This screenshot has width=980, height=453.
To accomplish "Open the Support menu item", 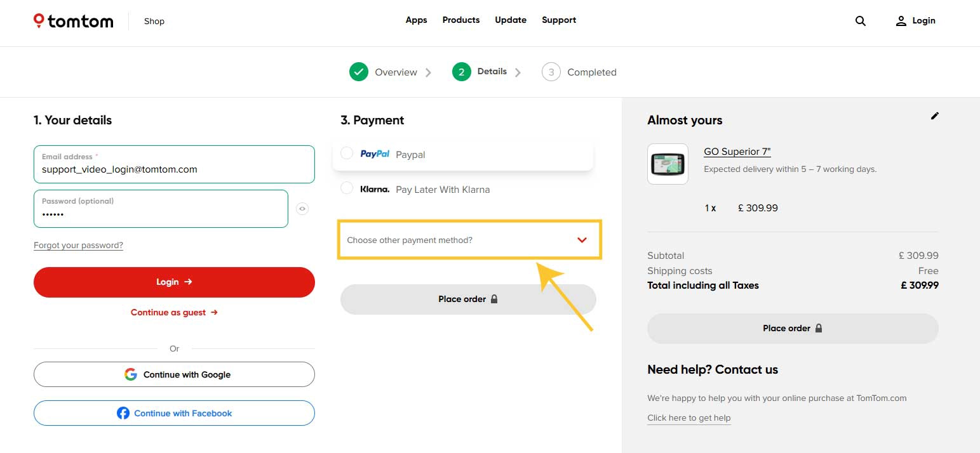I will tap(559, 20).
